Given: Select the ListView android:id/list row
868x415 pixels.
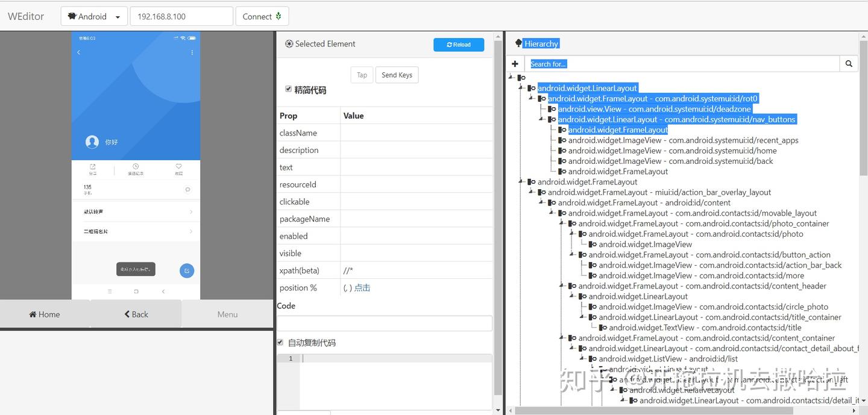Looking at the screenshot, I should (668, 358).
